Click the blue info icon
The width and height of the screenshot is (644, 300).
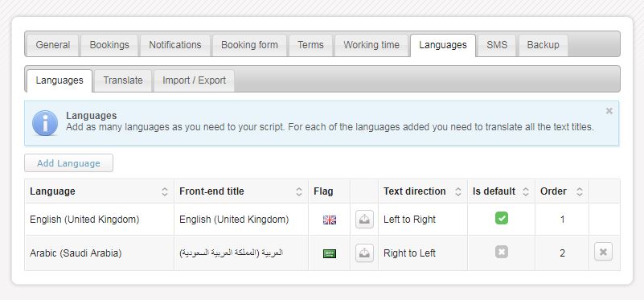pyautogui.click(x=45, y=123)
